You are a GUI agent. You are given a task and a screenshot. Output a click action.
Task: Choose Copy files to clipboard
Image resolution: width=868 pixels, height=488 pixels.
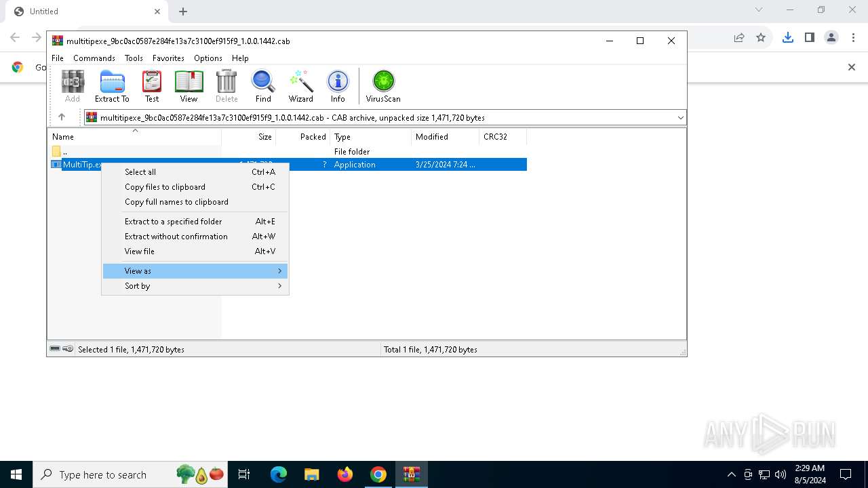195,187
